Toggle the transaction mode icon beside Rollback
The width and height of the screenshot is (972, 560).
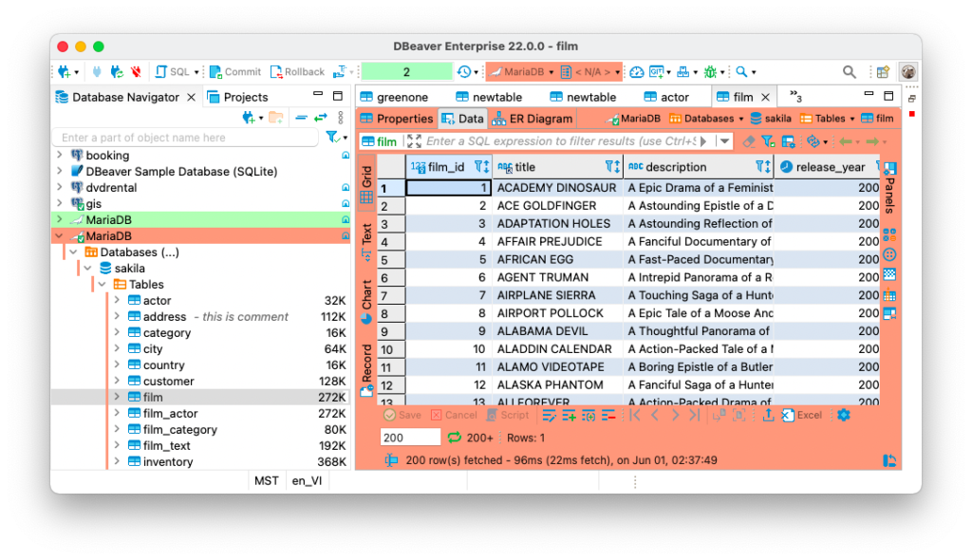coord(339,72)
